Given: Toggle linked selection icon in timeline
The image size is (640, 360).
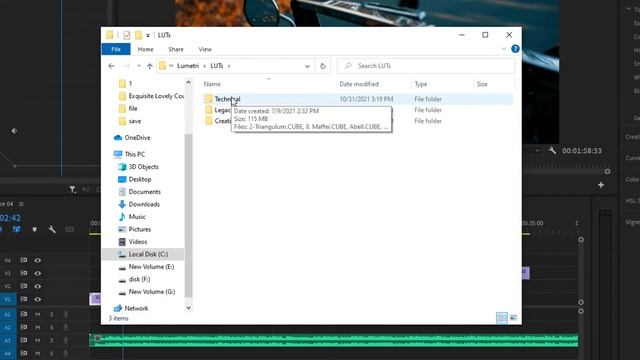Looking at the screenshot, I should coord(16,229).
